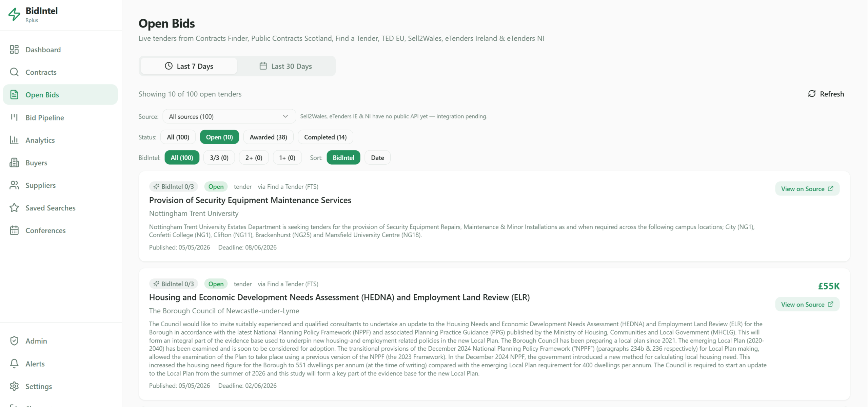Click the Admin shield icon

(14, 341)
